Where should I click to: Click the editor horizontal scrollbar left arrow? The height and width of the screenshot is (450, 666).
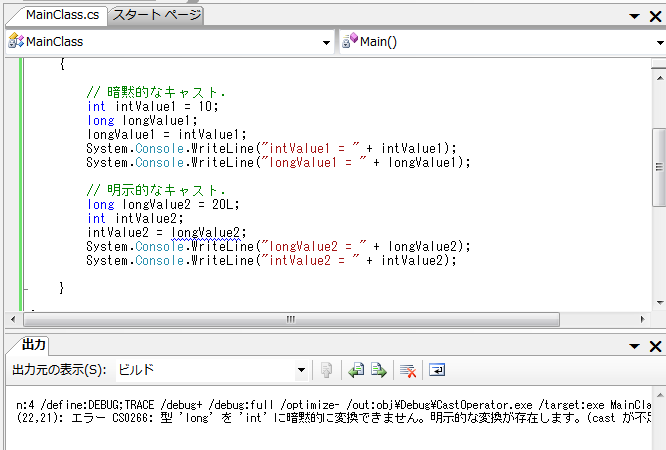pos(13,319)
